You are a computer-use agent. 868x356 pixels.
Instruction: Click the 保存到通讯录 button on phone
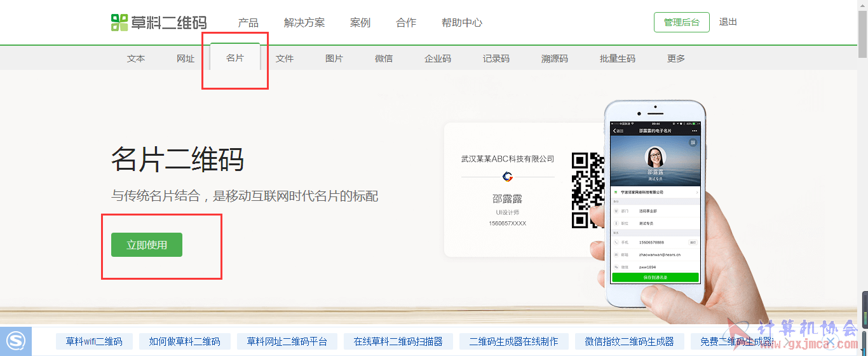(x=655, y=277)
